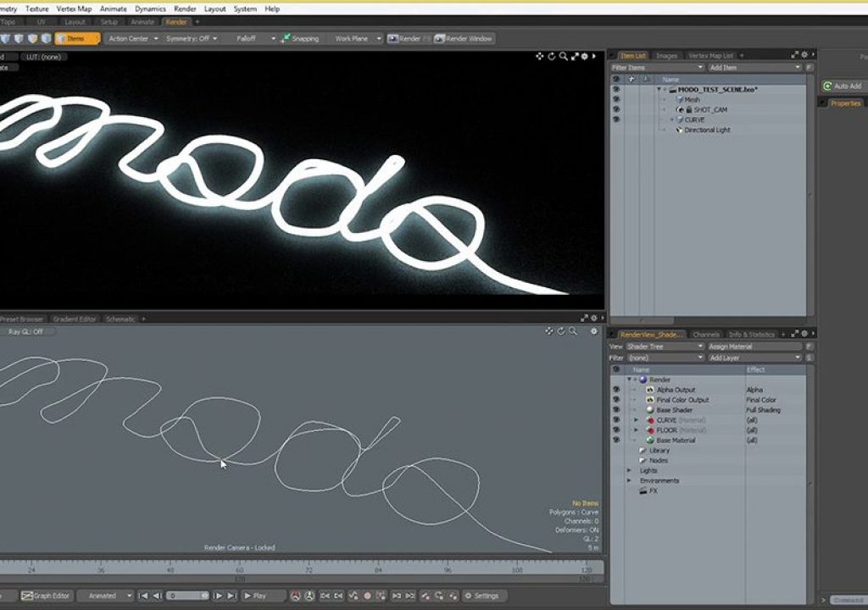Open the Animated keying dropdown
868x610 pixels.
(105, 596)
